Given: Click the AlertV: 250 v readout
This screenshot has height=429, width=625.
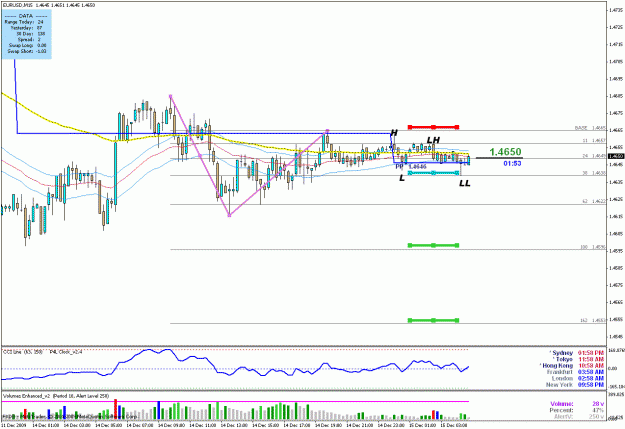Looking at the screenshot, I should pyautogui.click(x=579, y=417).
